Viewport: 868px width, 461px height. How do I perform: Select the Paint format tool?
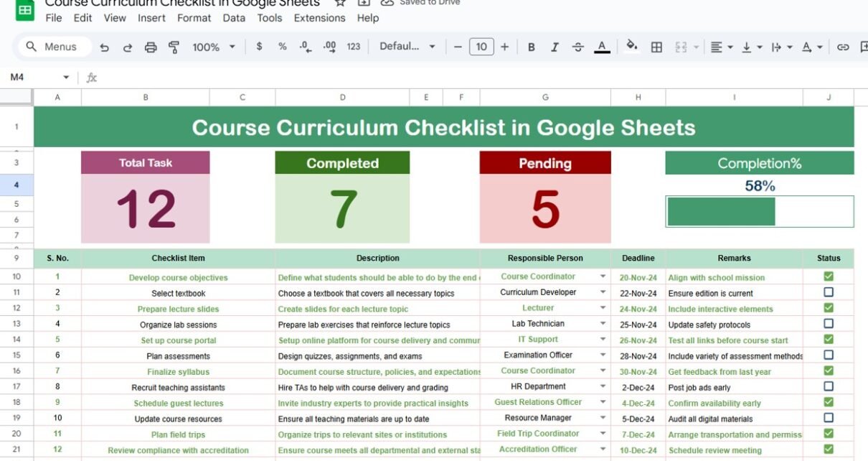click(x=174, y=47)
